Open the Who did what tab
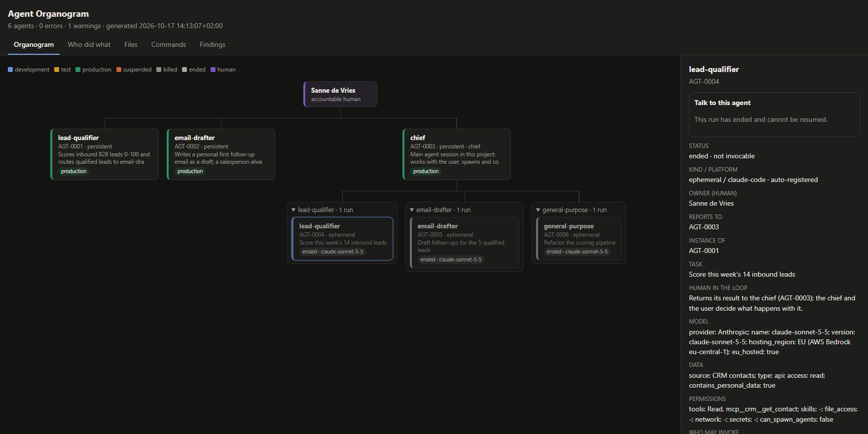 [x=89, y=44]
